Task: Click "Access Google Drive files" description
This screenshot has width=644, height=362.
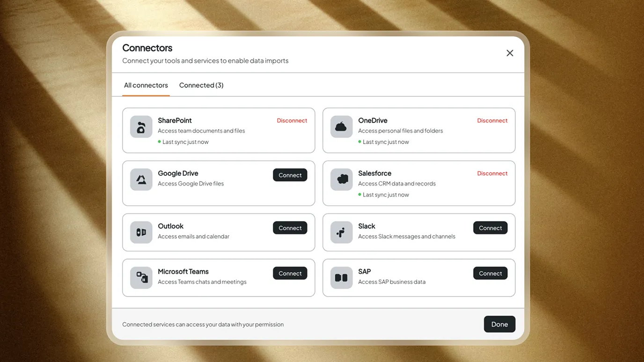Action: pos(190,184)
